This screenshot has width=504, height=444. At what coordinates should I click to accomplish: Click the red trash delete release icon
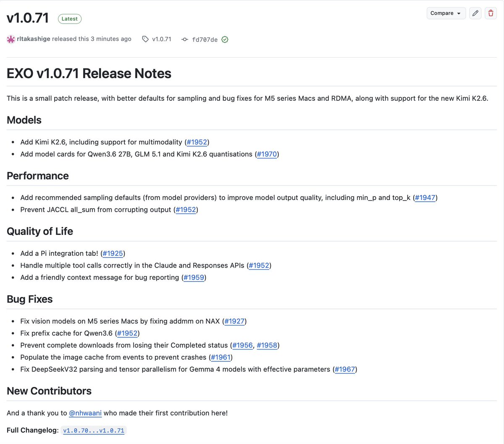(x=491, y=13)
